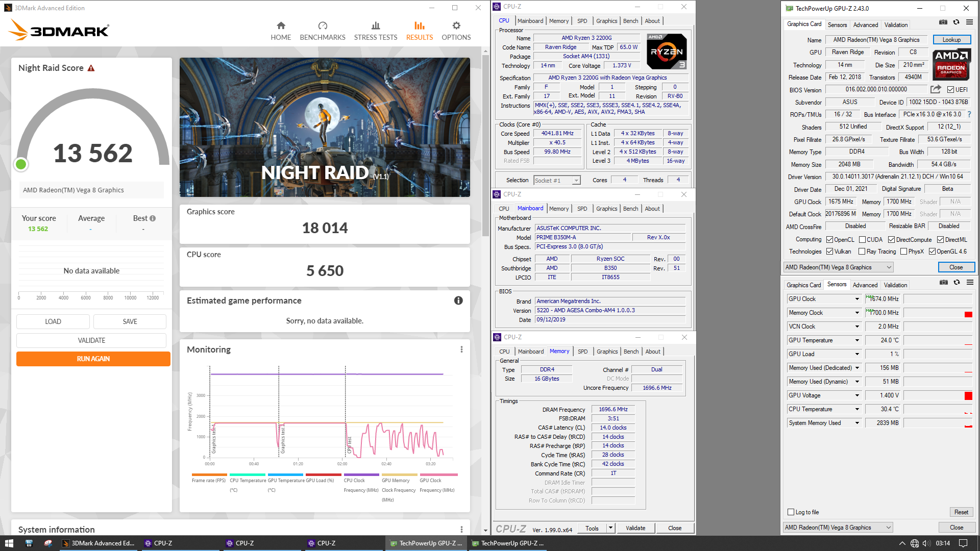Image resolution: width=980 pixels, height=551 pixels.
Task: Toggle the DirectML checkbox
Action: (940, 240)
